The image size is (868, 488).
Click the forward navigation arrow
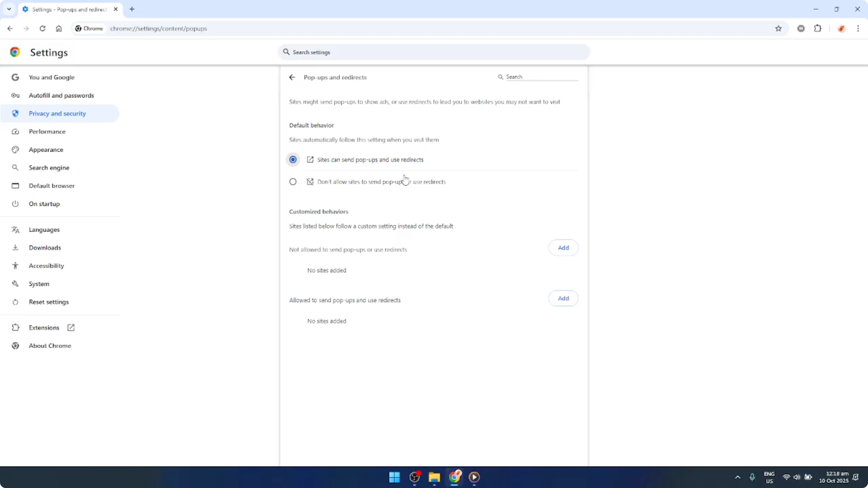pyautogui.click(x=26, y=29)
